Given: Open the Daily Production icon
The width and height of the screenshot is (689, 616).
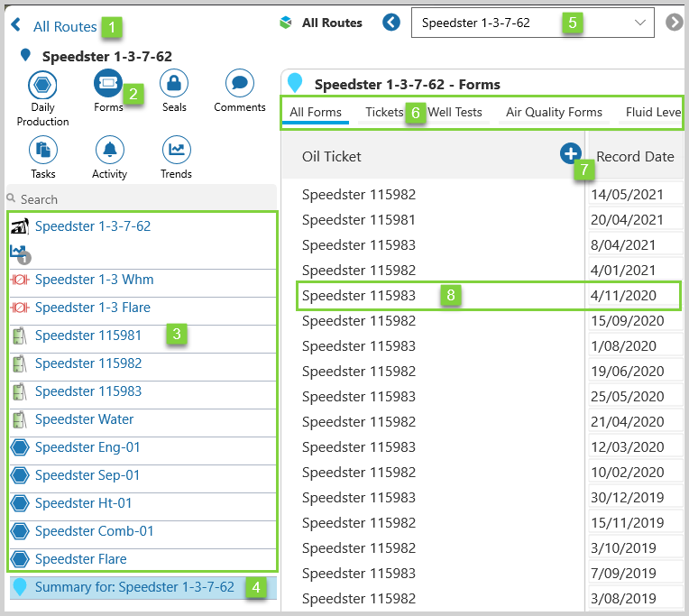Looking at the screenshot, I should [42, 87].
